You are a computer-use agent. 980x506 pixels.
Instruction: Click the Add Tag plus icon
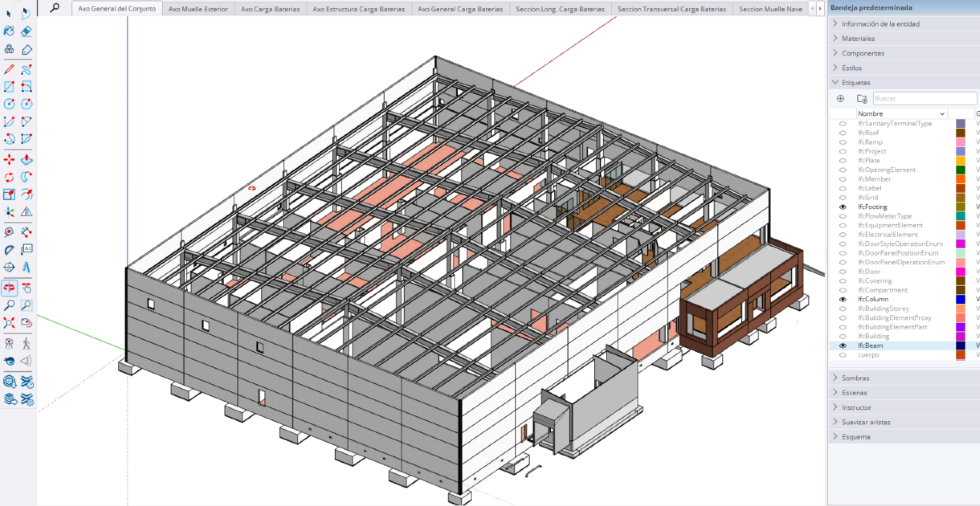tap(841, 99)
